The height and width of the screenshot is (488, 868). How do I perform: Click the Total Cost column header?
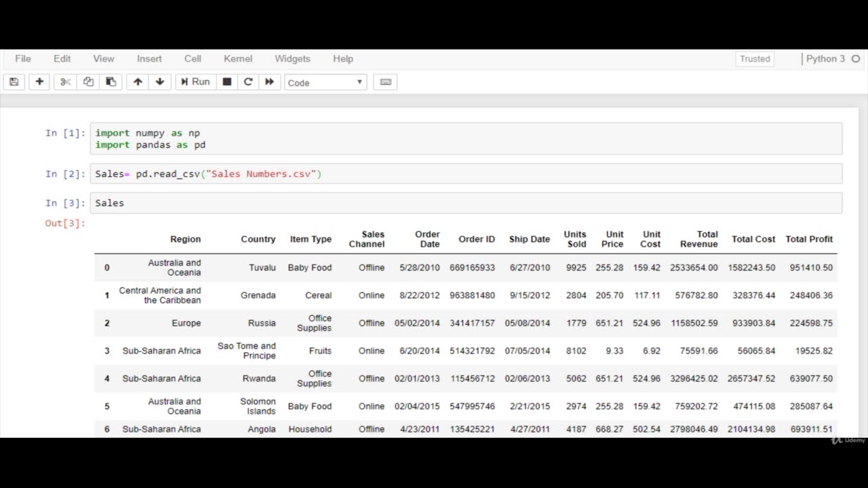[x=753, y=239]
